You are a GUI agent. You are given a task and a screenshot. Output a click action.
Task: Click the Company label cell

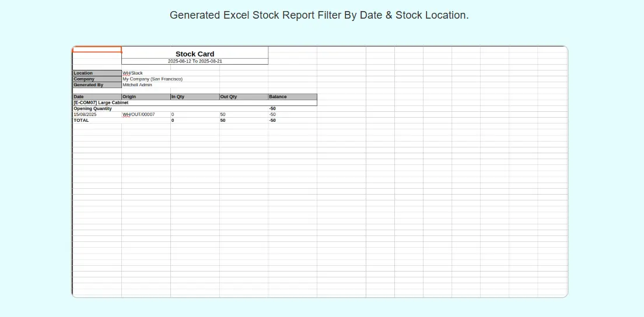pyautogui.click(x=97, y=79)
